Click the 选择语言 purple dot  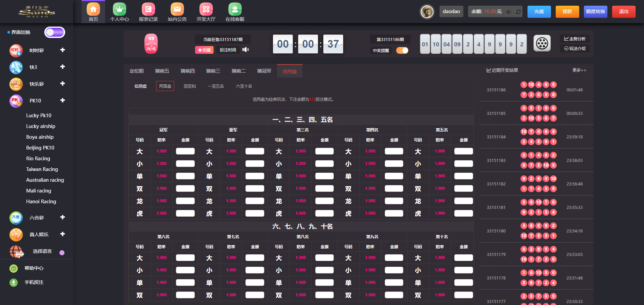(62, 253)
